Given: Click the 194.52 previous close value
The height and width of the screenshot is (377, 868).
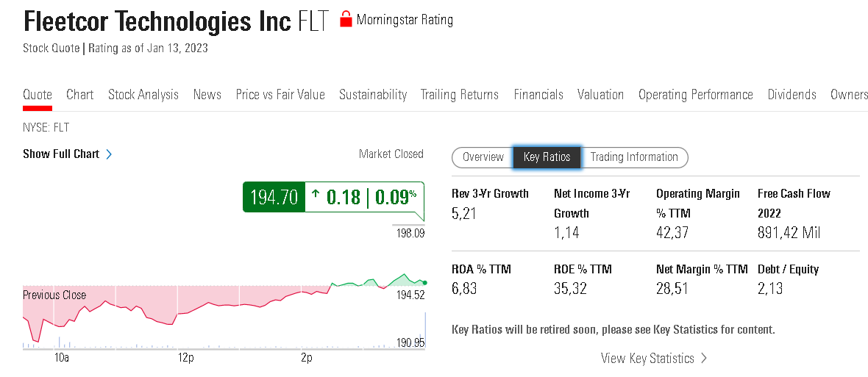Looking at the screenshot, I should click(x=410, y=295).
